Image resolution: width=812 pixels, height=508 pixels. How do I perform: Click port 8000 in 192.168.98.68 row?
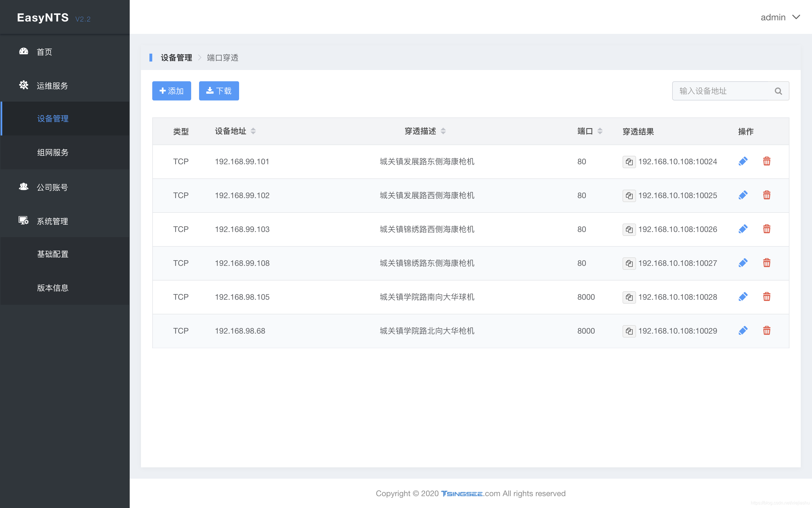click(x=586, y=331)
